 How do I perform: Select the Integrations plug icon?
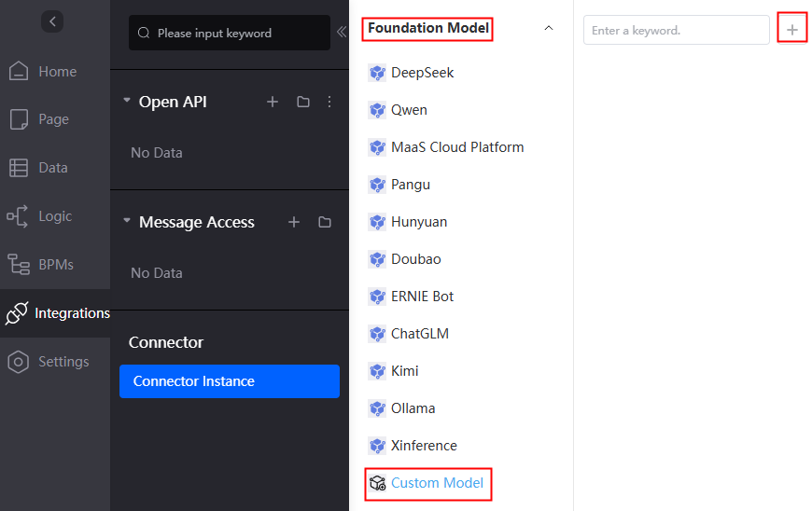(x=17, y=313)
